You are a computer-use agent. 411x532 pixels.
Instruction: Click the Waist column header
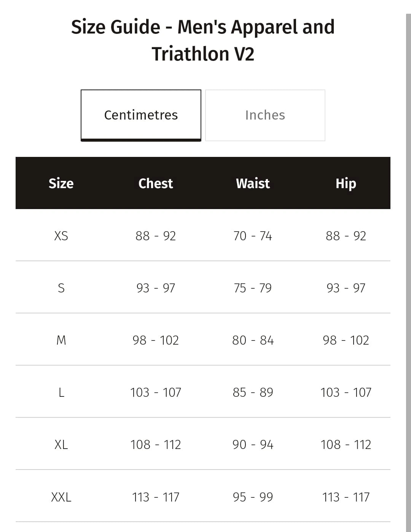pos(253,183)
